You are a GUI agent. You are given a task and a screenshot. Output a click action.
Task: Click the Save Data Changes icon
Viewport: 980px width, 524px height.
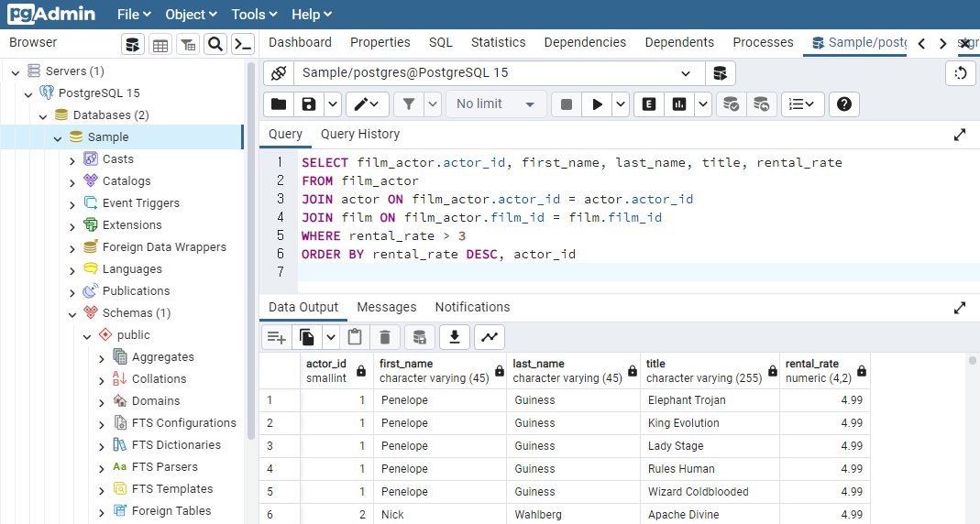419,338
